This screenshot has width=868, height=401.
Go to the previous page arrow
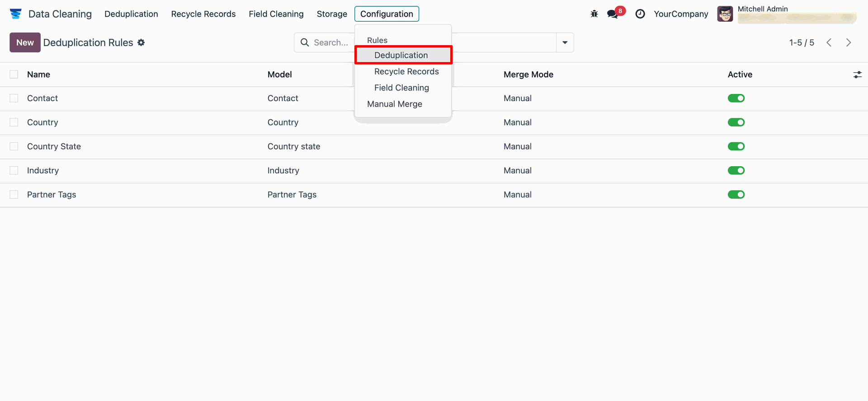(x=829, y=42)
